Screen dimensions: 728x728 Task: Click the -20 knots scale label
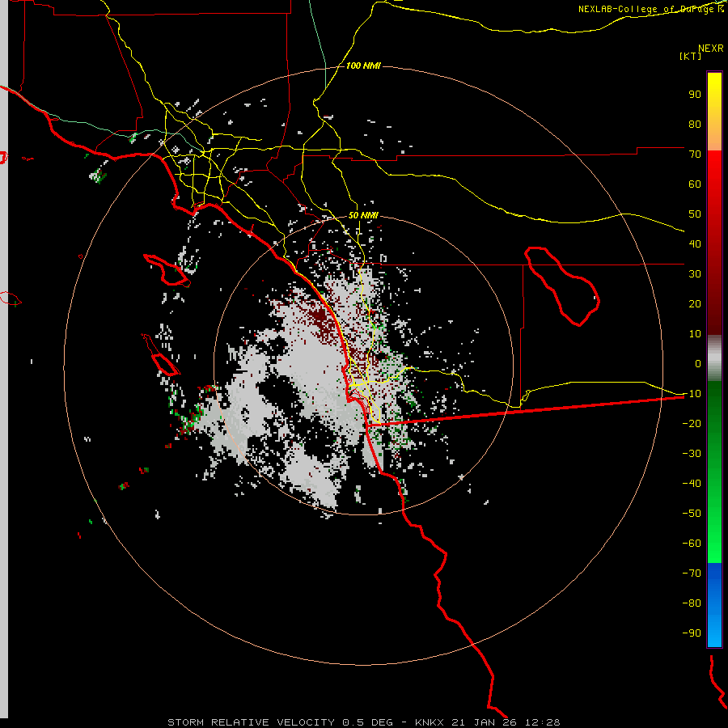pyautogui.click(x=692, y=424)
